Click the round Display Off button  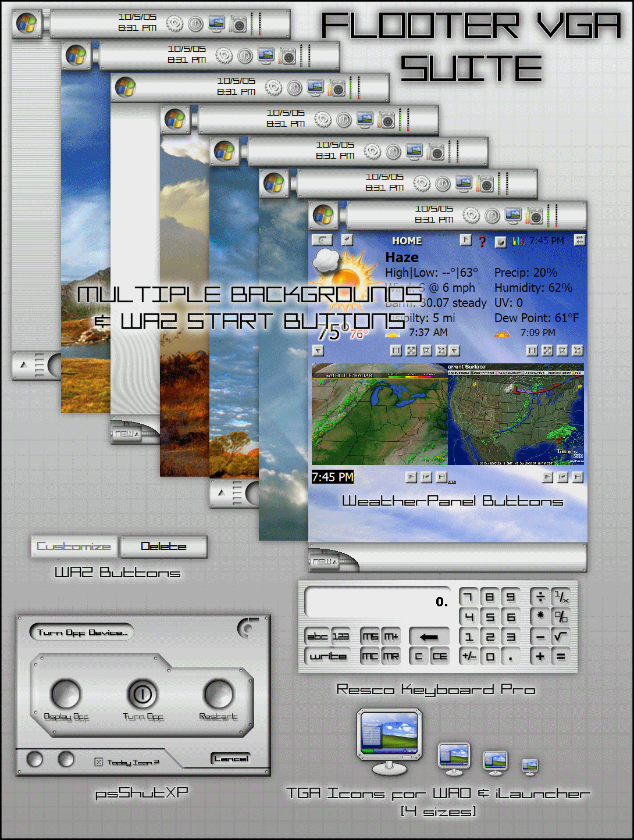coord(66,694)
